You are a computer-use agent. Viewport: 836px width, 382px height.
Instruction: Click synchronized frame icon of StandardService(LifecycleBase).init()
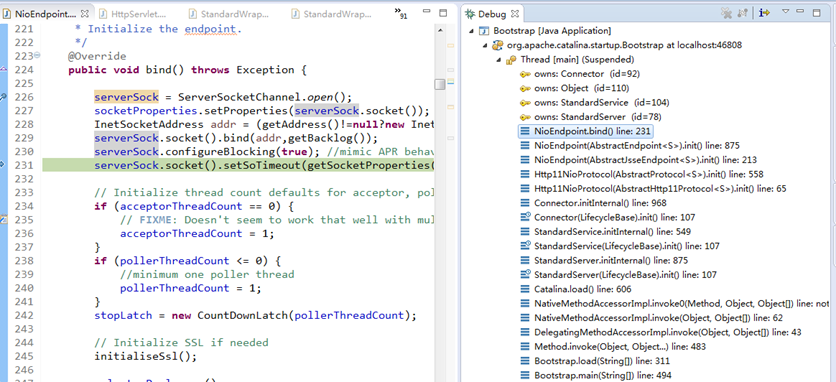tap(525, 245)
